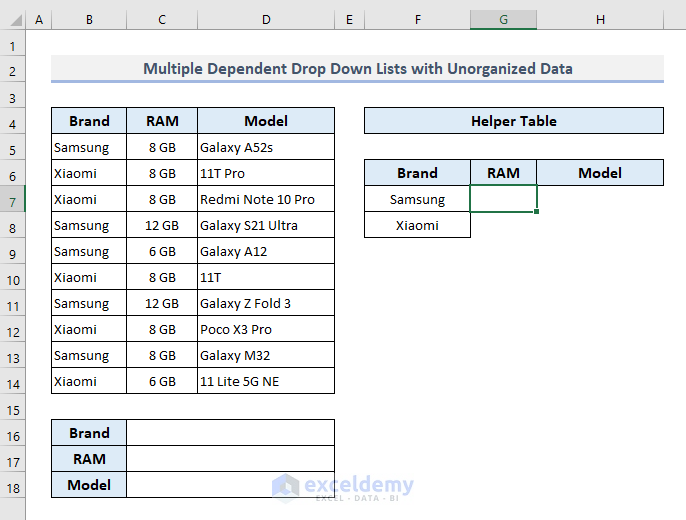Click the 'Galaxy S21 Ultra' cell
Viewport: 686px width, 520px height.
(266, 225)
